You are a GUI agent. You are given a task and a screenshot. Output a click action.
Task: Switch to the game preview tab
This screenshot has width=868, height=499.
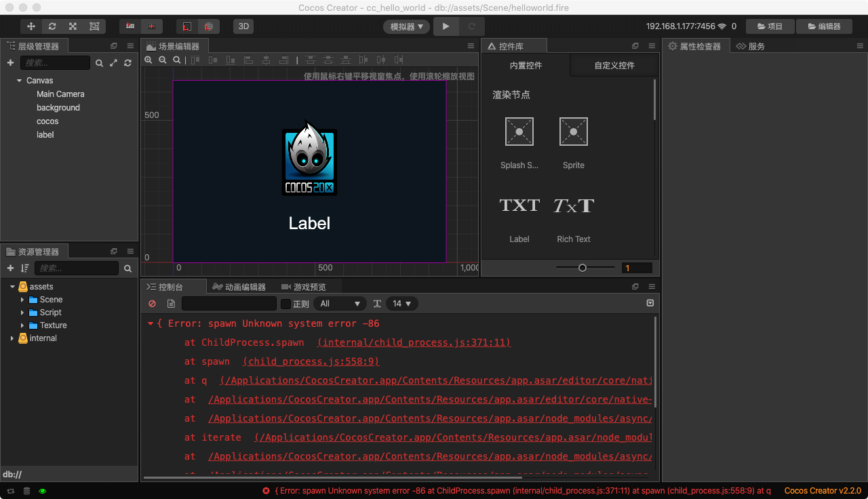[x=304, y=287]
